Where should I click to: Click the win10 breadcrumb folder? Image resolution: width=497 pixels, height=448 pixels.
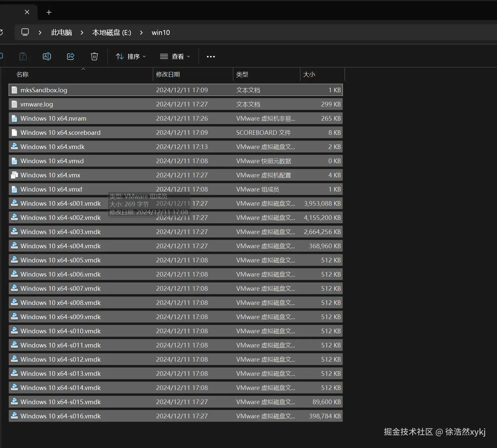pos(161,32)
